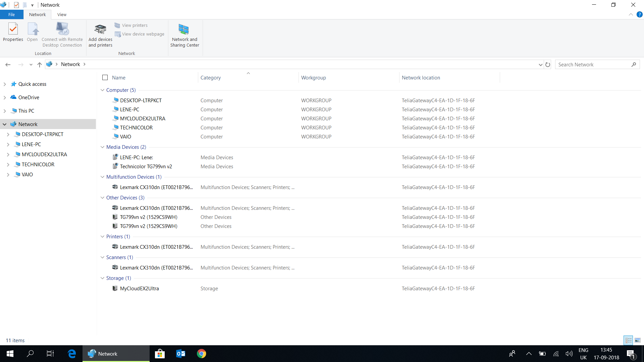Collapse the Scanners (1) group
This screenshot has width=644, height=362.
click(102, 257)
